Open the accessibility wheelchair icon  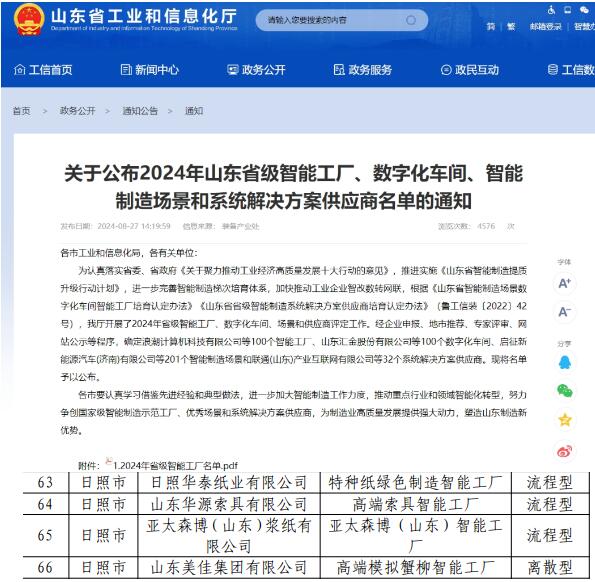551,10
